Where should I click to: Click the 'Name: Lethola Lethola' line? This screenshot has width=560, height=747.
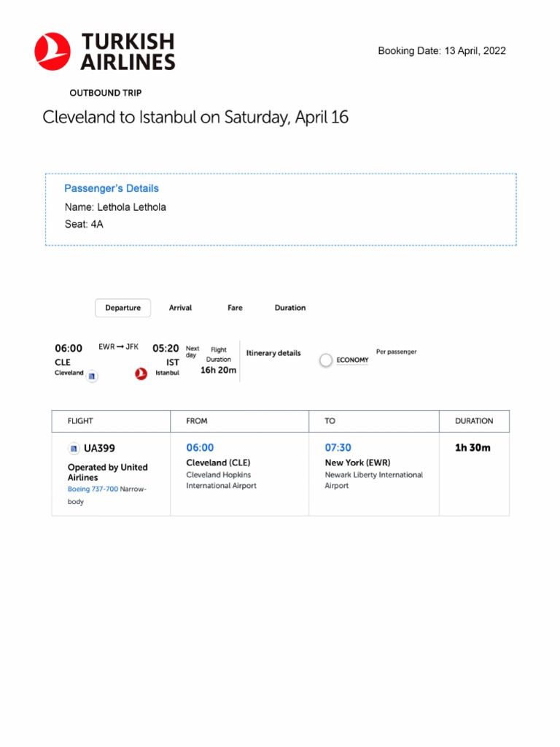click(x=116, y=207)
